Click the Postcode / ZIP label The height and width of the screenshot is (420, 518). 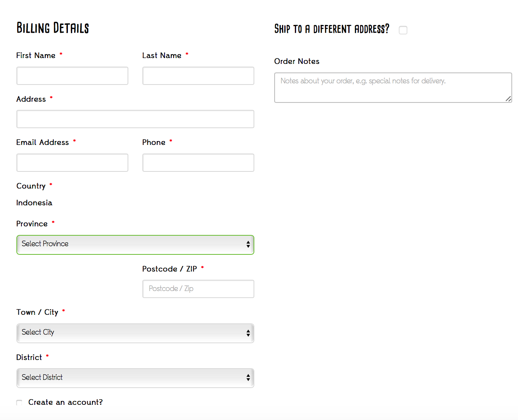click(x=170, y=269)
